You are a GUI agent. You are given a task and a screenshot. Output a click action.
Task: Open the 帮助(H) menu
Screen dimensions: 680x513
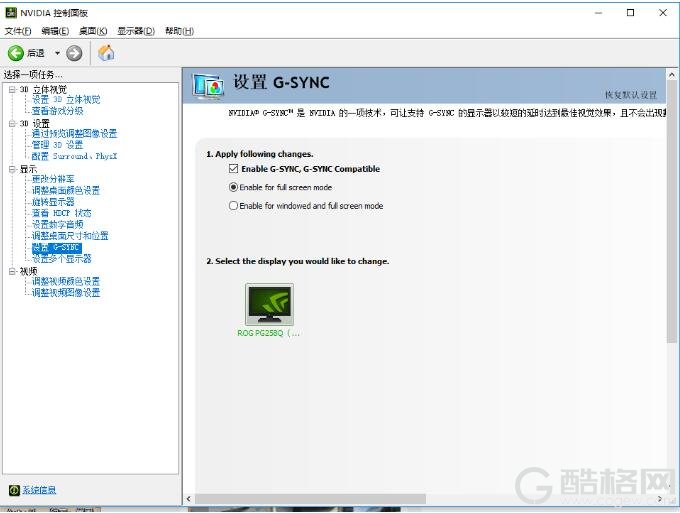click(x=179, y=31)
